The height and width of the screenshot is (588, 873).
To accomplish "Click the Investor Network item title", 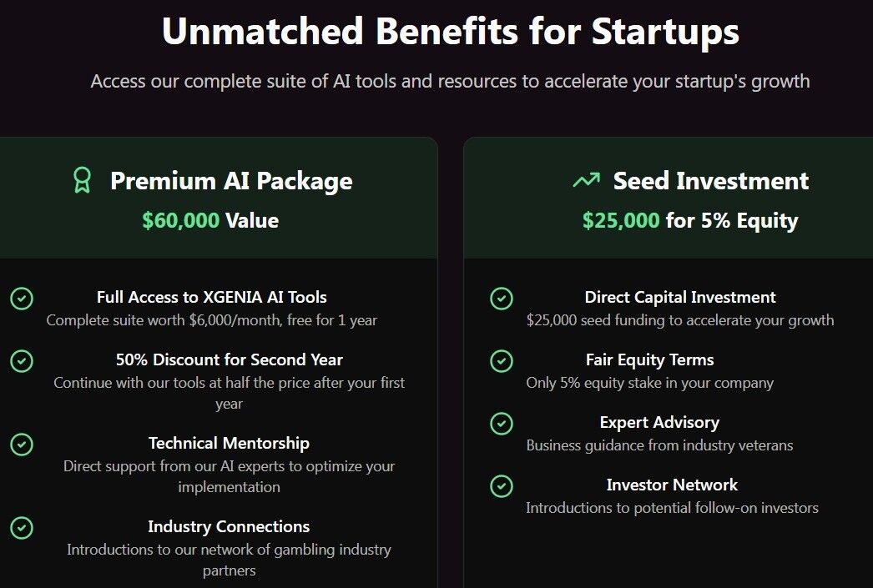I will click(672, 485).
